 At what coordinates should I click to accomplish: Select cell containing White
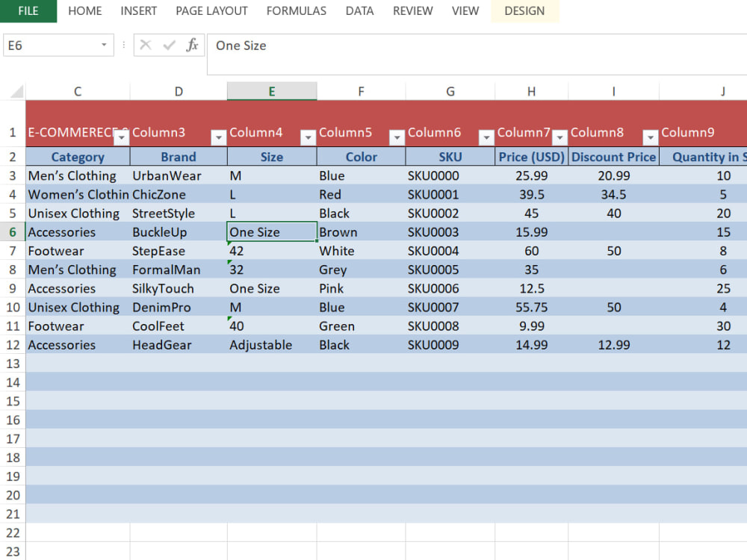(x=361, y=251)
